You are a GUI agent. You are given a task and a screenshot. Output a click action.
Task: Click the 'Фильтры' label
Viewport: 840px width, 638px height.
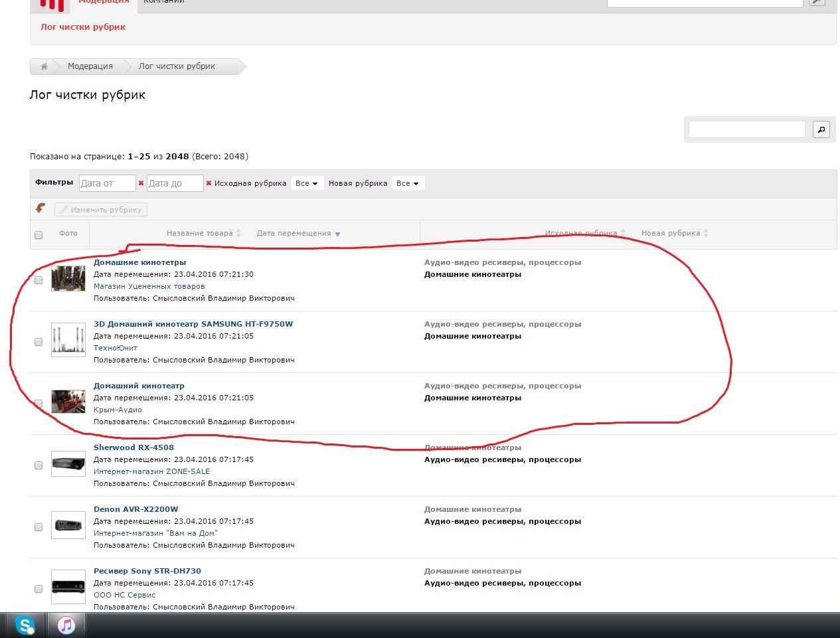54,182
